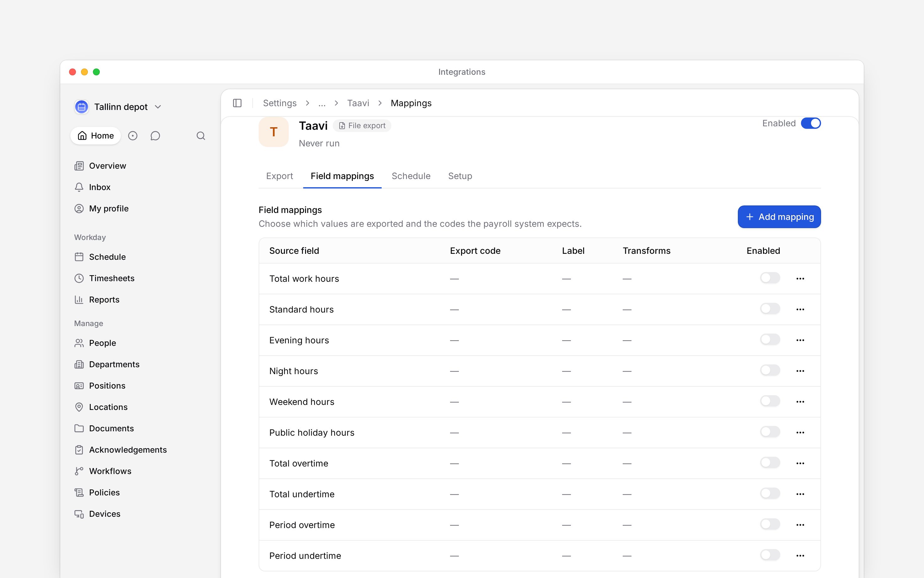The image size is (924, 578).
Task: Go to Taavi breadcrumb
Action: (x=358, y=103)
